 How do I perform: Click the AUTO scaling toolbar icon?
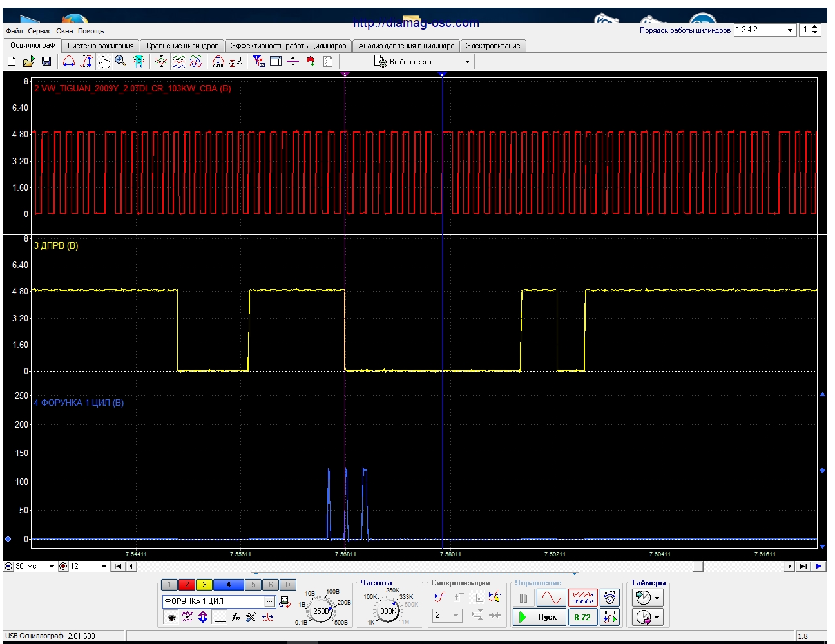(x=218, y=61)
